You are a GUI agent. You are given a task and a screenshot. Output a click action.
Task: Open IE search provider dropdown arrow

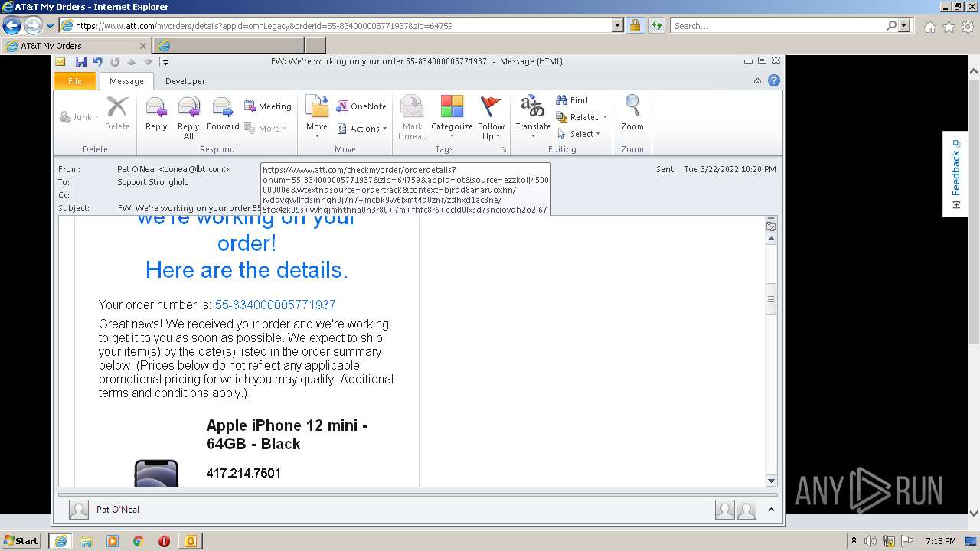905,26
